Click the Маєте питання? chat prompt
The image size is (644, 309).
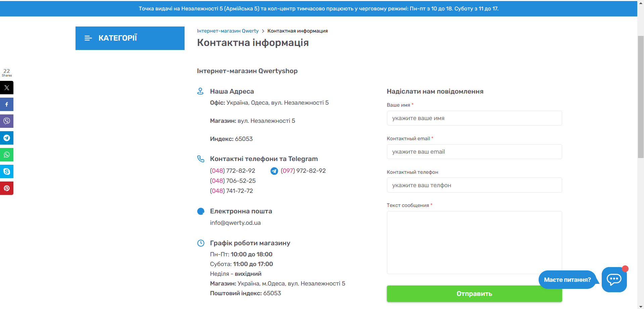(x=567, y=280)
